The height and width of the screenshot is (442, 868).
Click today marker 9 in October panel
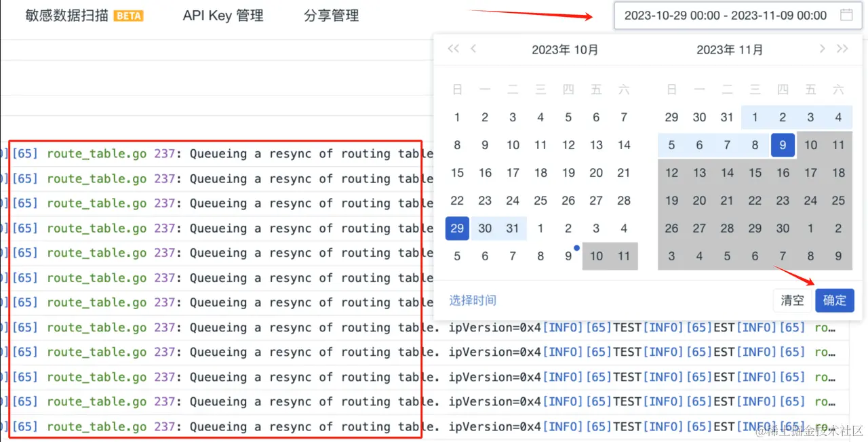coord(568,256)
